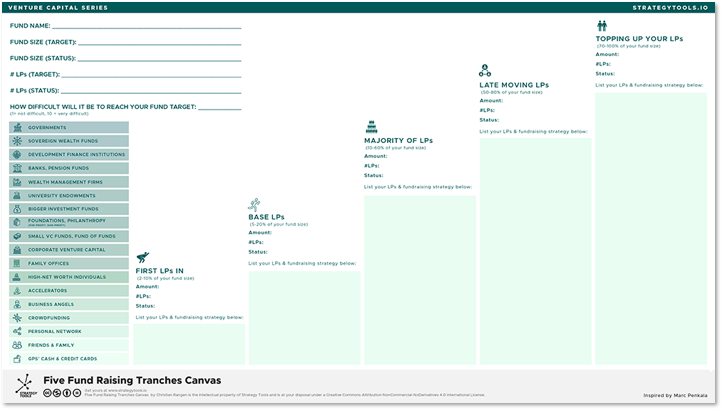Click the Personal Network share icon

17,331
